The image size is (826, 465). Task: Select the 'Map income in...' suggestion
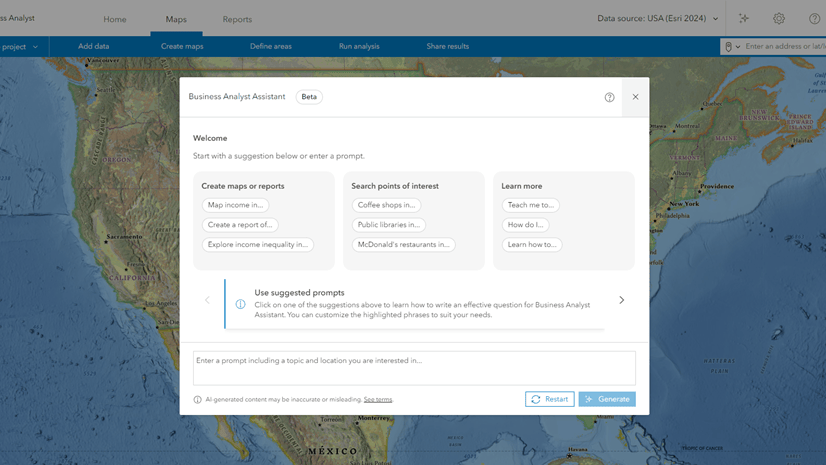[x=235, y=205]
